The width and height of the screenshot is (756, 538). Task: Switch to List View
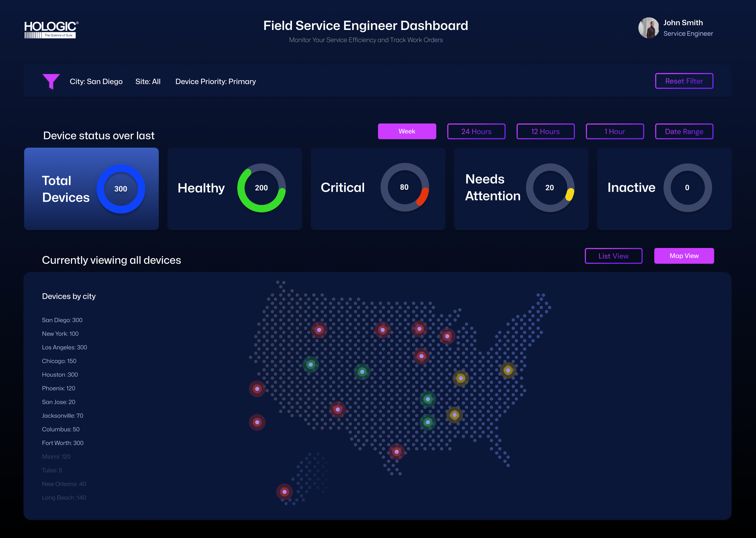click(613, 256)
